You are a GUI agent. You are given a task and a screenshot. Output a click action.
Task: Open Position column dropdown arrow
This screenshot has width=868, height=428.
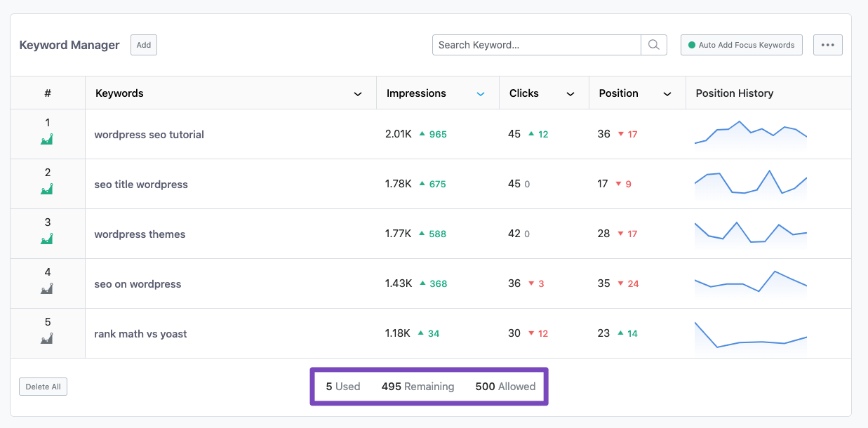[x=667, y=94]
